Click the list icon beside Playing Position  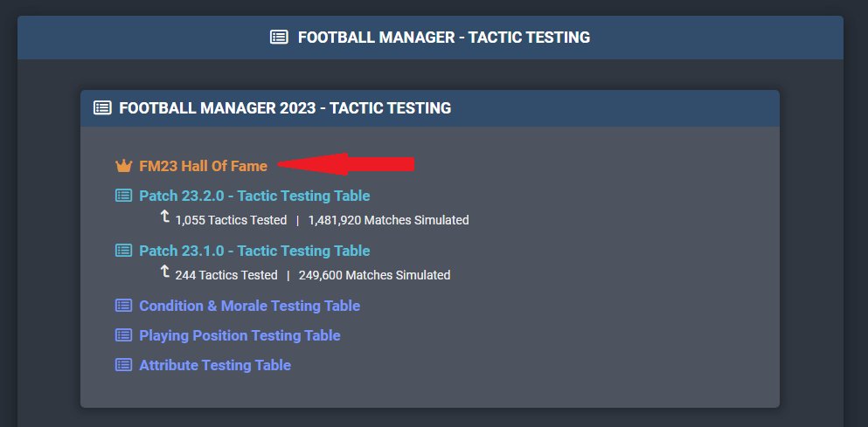[123, 335]
